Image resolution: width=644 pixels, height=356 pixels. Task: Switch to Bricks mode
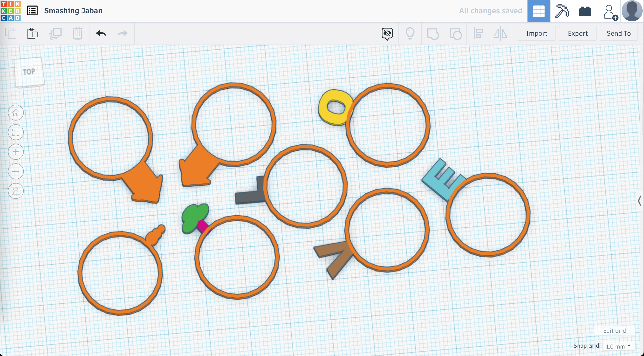(585, 11)
